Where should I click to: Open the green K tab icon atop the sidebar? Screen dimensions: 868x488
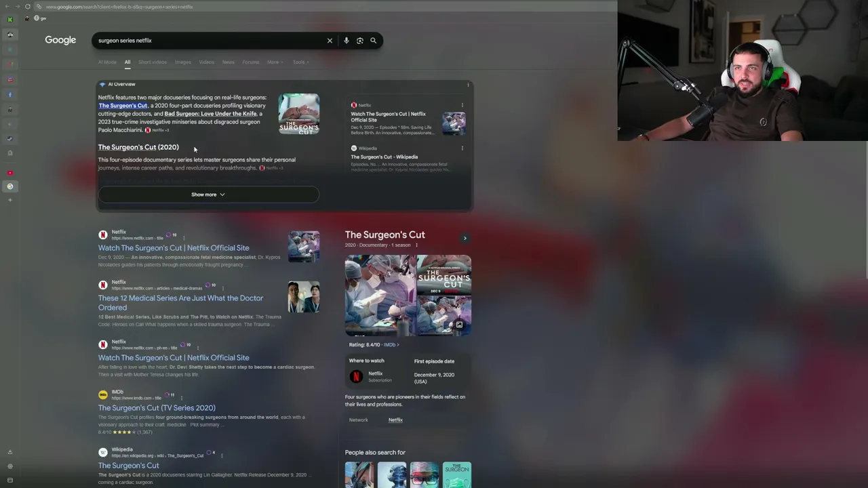pyautogui.click(x=9, y=20)
